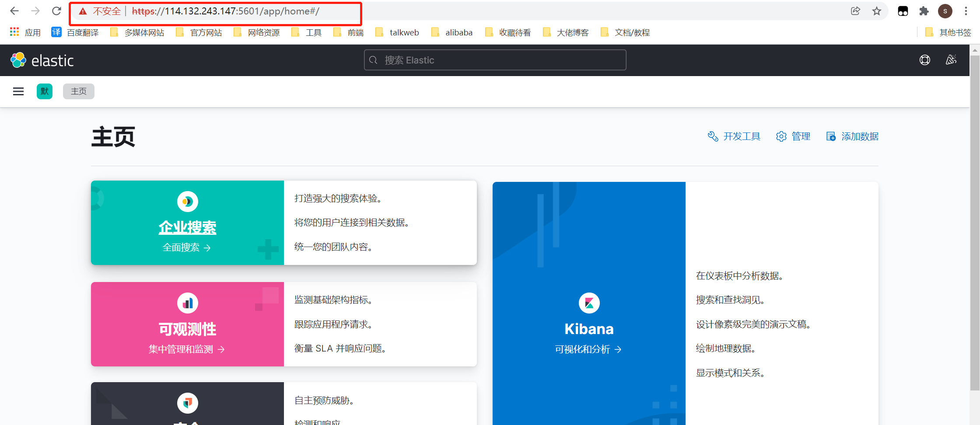
Task: Click the text 在仪表板中分析数据。
Action: coord(741,276)
